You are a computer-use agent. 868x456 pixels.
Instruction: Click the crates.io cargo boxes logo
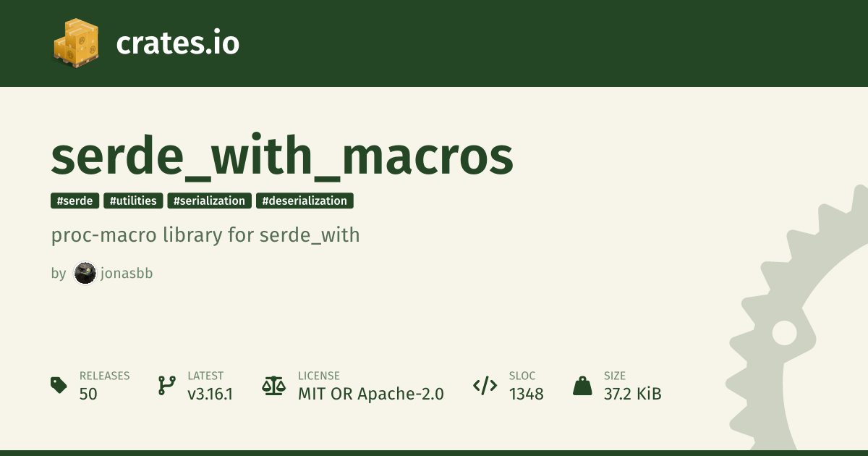tap(75, 43)
